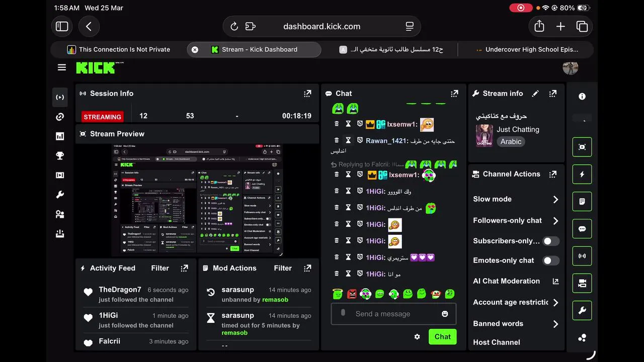Image resolution: width=644 pixels, height=362 pixels.
Task: Pop out the Chat panel
Action: 454,94
